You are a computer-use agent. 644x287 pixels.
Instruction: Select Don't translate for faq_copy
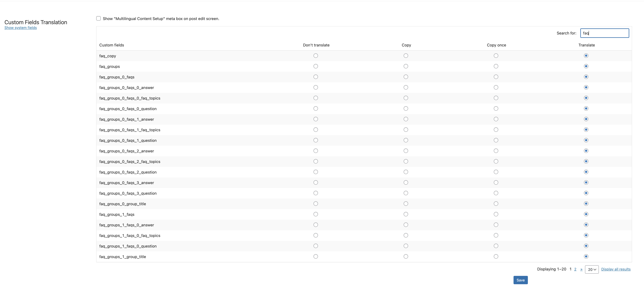click(315, 56)
